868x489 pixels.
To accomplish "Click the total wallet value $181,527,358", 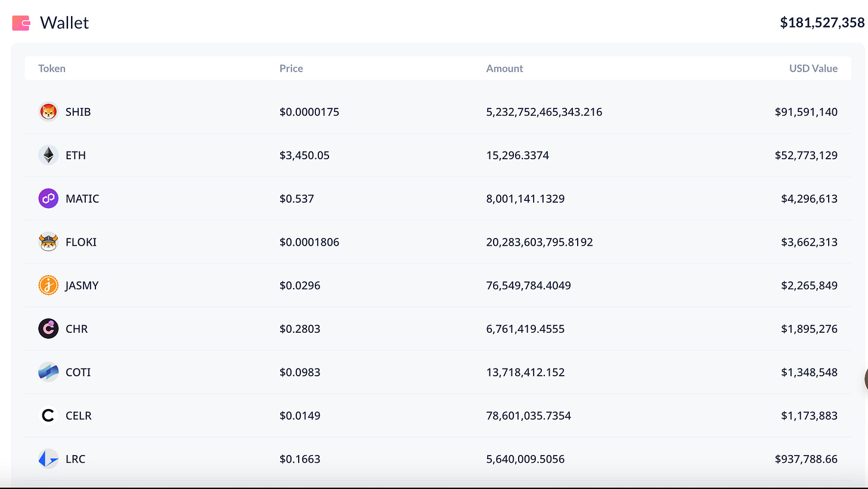I will [822, 23].
